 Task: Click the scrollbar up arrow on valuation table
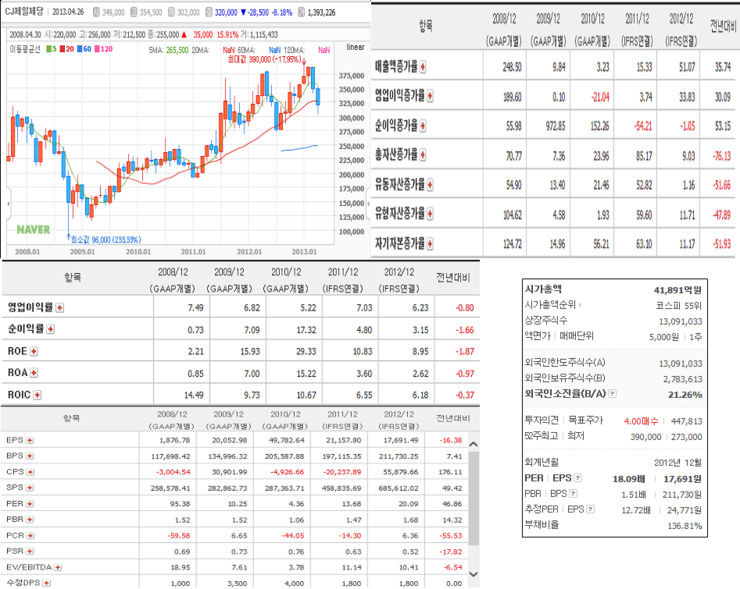tap(474, 444)
